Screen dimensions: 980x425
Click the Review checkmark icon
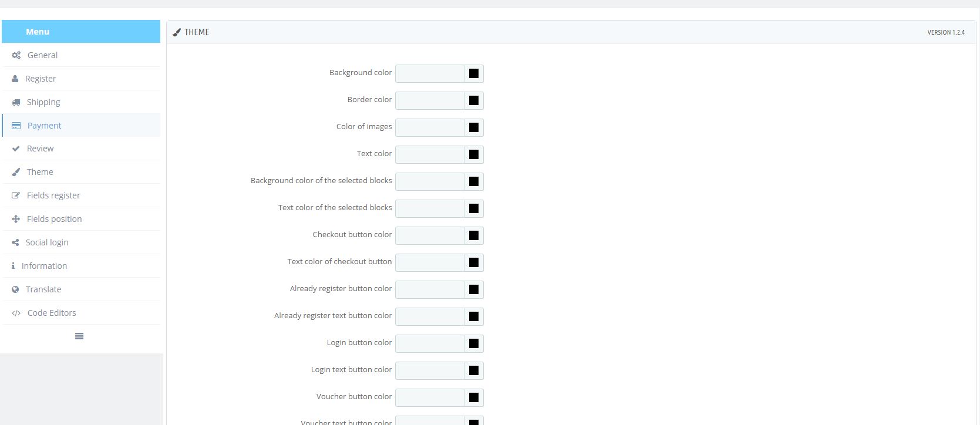[x=16, y=149]
